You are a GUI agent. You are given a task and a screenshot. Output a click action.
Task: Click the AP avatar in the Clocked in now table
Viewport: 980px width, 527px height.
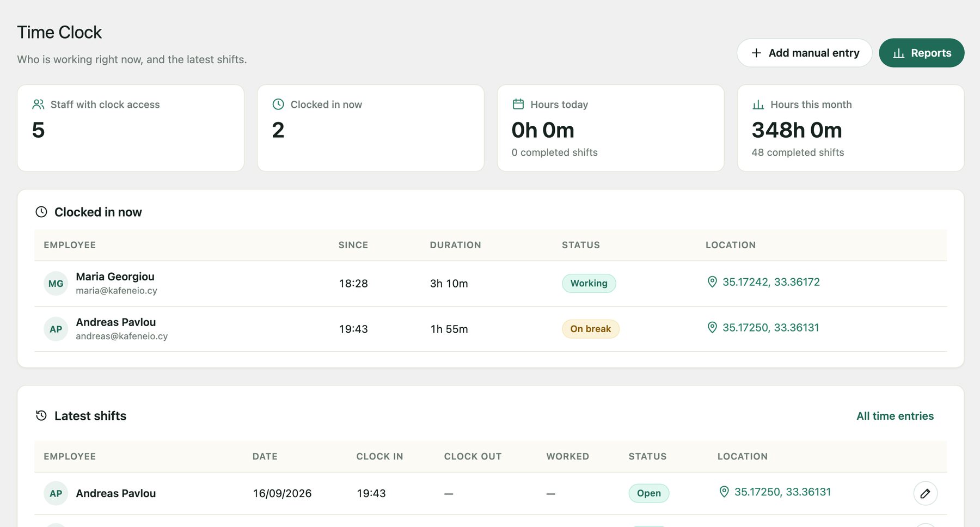[x=56, y=329]
